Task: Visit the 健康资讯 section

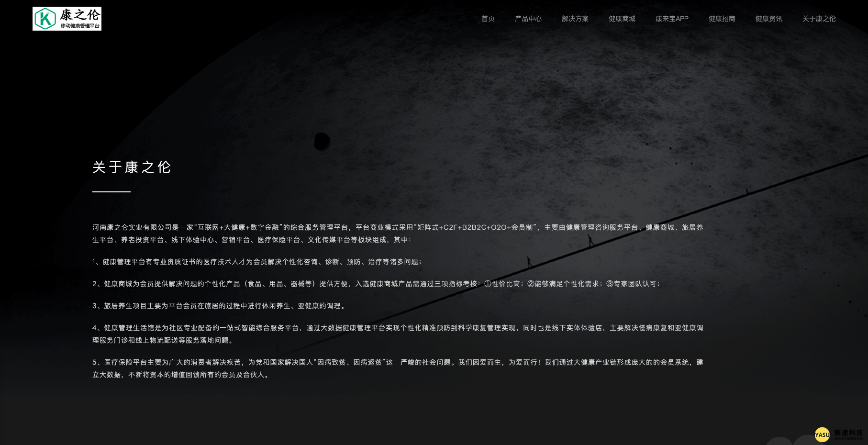Action: point(768,19)
